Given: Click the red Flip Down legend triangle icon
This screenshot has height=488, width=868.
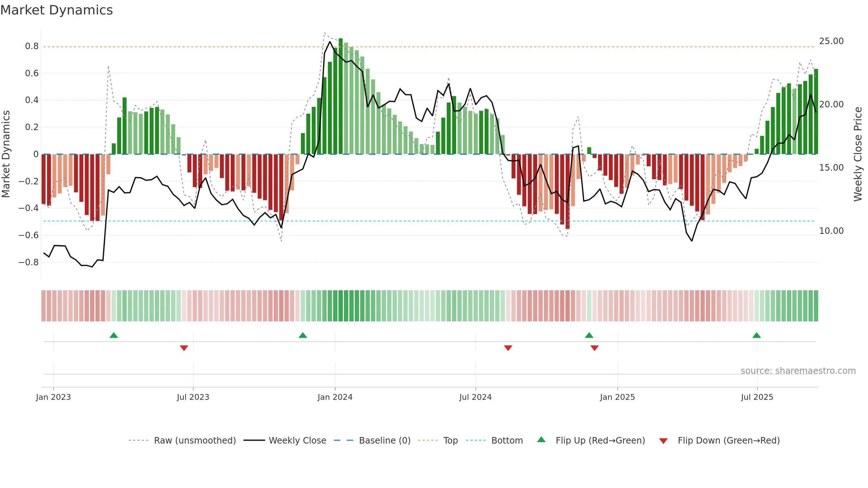Looking at the screenshot, I should tap(663, 441).
